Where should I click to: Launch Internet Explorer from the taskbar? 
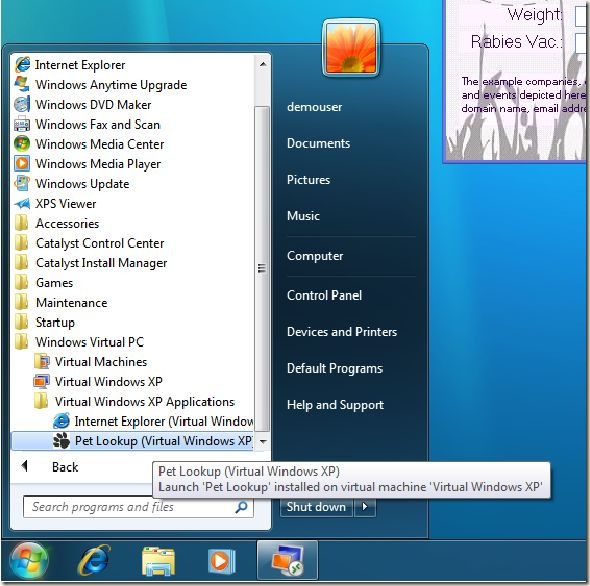coord(94,561)
